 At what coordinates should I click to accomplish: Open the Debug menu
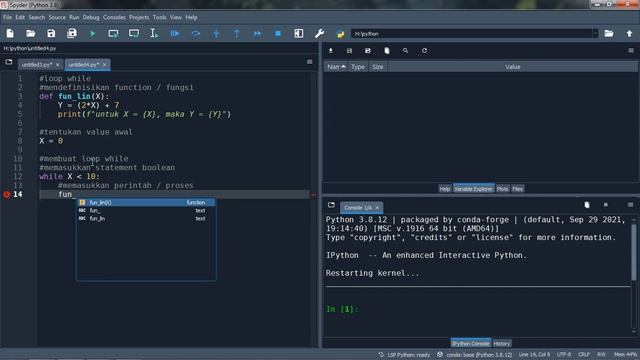click(x=91, y=18)
